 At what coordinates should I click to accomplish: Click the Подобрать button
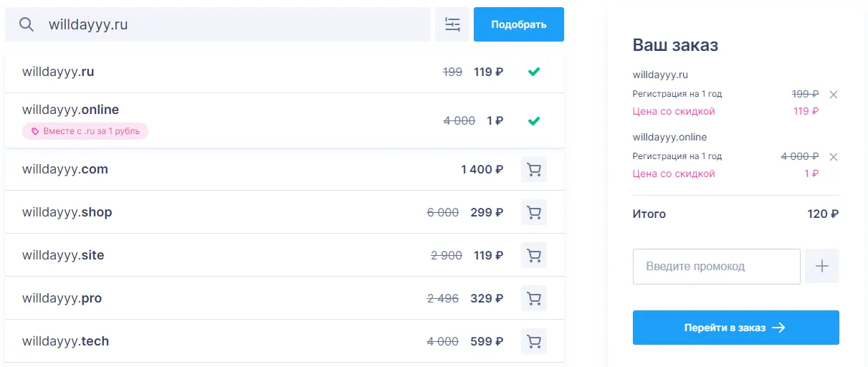519,24
